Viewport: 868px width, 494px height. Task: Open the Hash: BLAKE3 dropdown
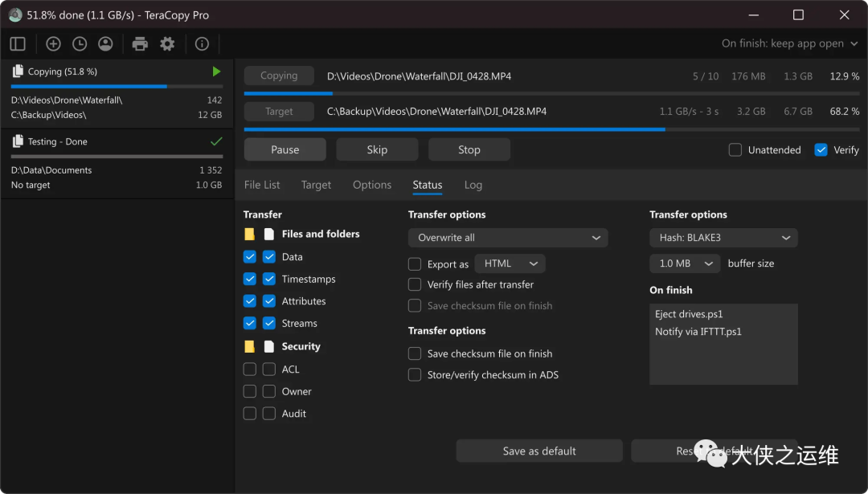[x=723, y=238]
